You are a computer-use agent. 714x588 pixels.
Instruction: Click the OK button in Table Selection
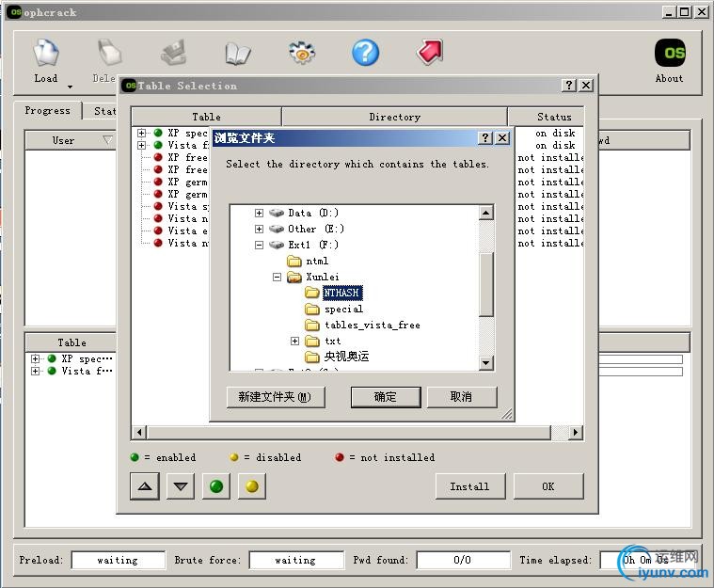tap(548, 486)
